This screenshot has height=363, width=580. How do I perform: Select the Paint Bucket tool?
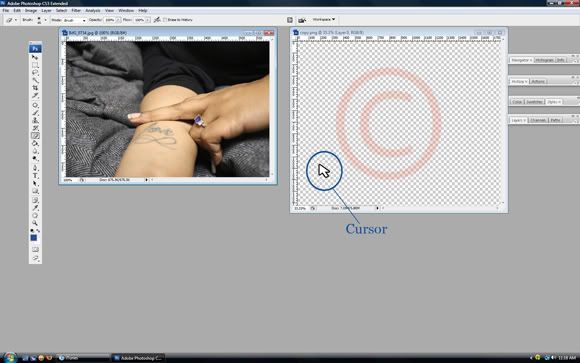coord(35,144)
